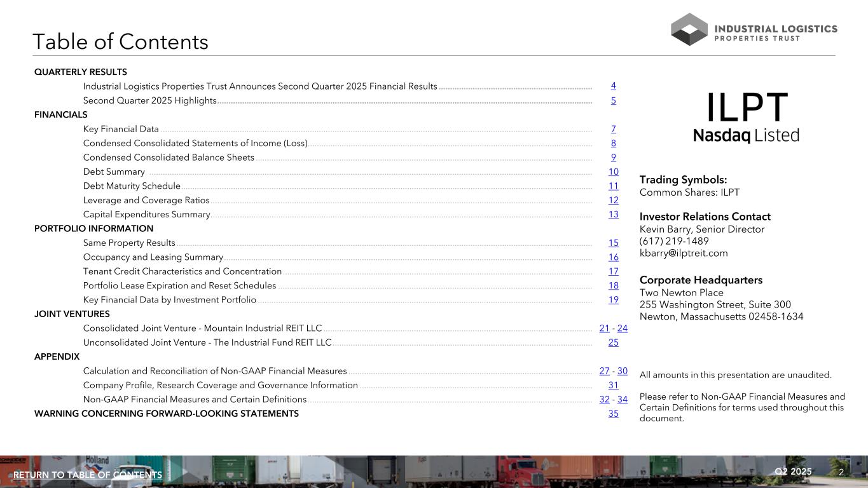Viewport: 868px width, 488px height.
Task: Open Unconsolidated Joint Venture page 25 link
Action: pos(613,342)
